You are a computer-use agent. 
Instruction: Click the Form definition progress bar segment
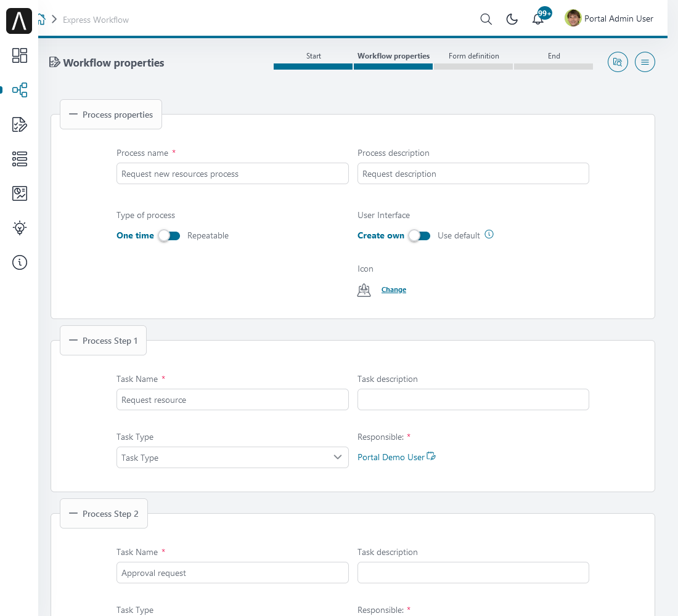473,67
